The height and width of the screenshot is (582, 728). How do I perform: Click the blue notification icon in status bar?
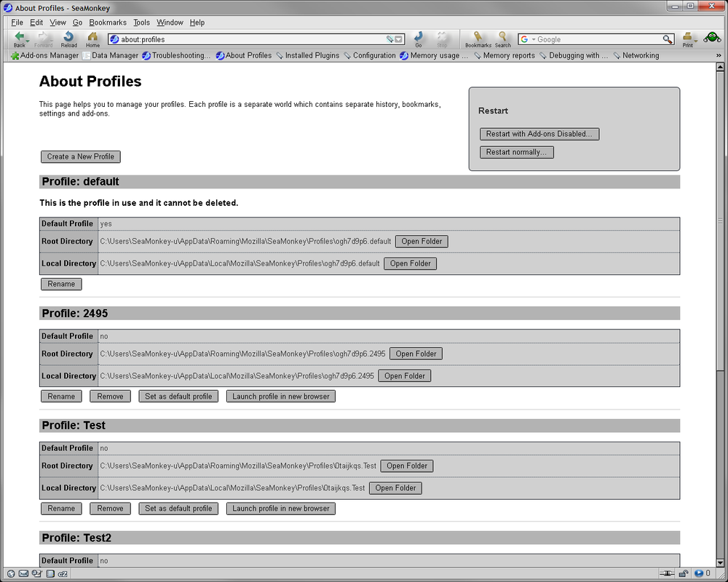pos(698,574)
